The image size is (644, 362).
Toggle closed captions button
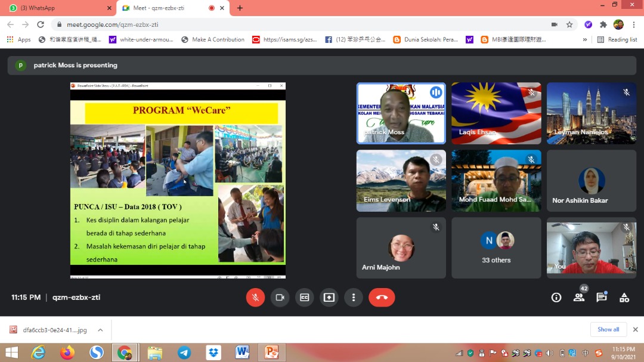[x=304, y=298]
